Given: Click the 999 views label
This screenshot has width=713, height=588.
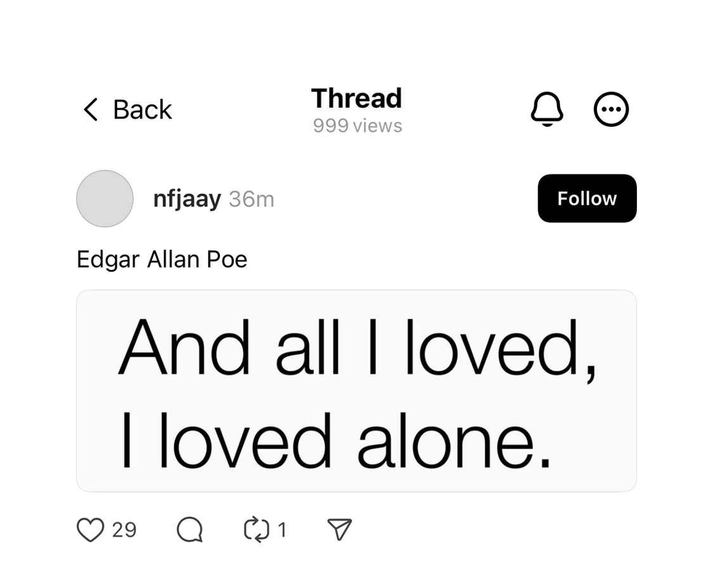Looking at the screenshot, I should [357, 126].
